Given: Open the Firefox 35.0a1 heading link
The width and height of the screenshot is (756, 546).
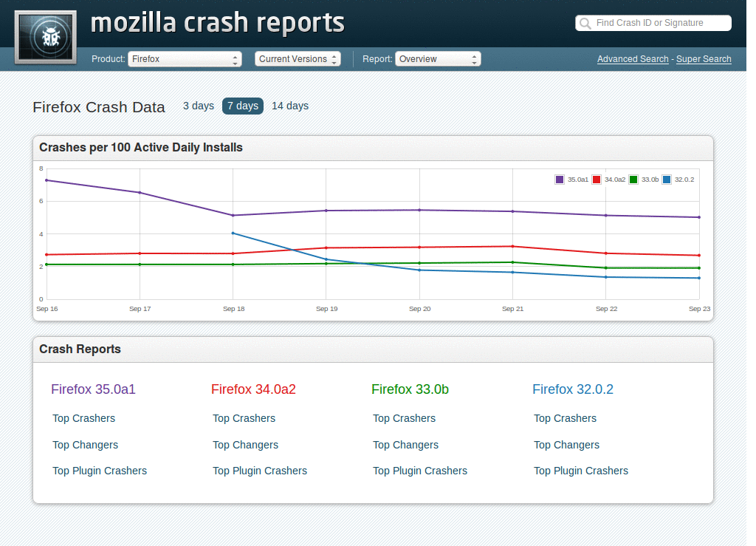Looking at the screenshot, I should (x=93, y=389).
